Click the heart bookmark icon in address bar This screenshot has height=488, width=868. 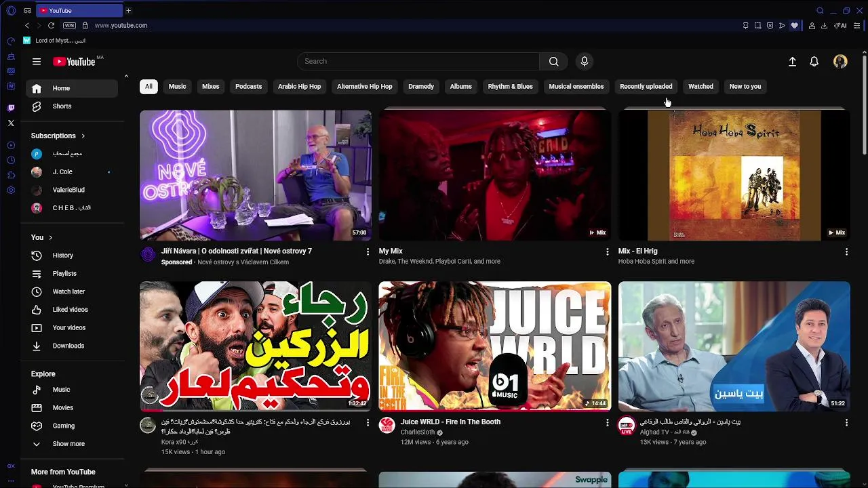click(x=794, y=25)
